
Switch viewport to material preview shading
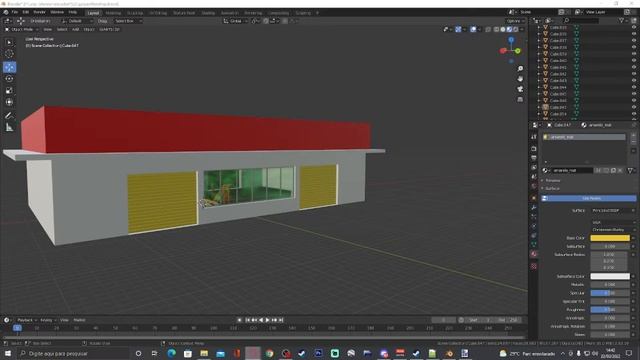coord(509,29)
